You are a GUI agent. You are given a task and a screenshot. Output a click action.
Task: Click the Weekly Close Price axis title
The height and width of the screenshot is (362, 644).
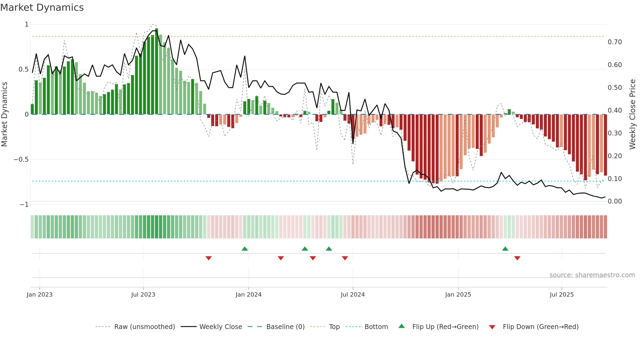632,114
